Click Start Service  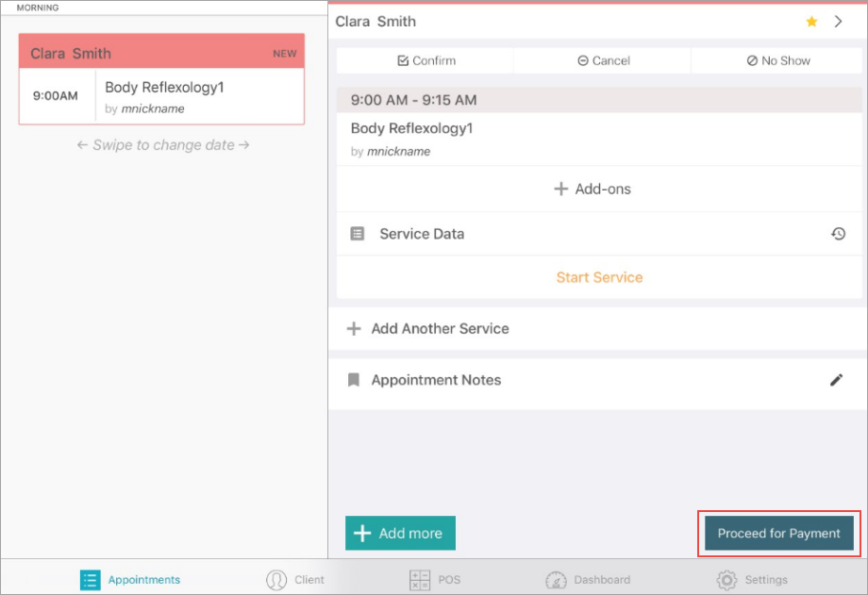click(x=599, y=277)
